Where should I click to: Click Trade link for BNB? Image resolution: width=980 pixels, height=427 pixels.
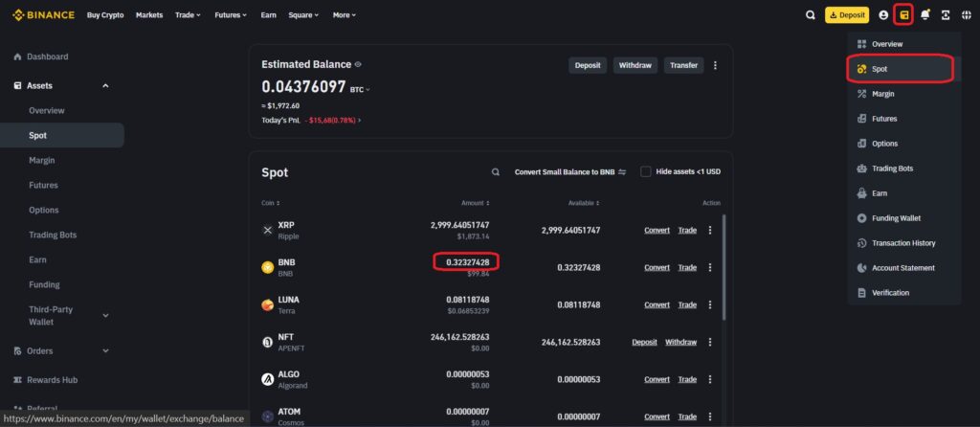coord(687,267)
